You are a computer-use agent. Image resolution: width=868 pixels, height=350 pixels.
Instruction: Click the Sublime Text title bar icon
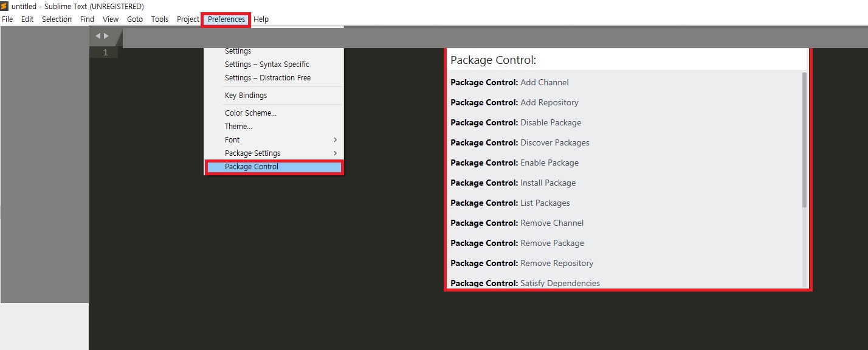(x=5, y=6)
